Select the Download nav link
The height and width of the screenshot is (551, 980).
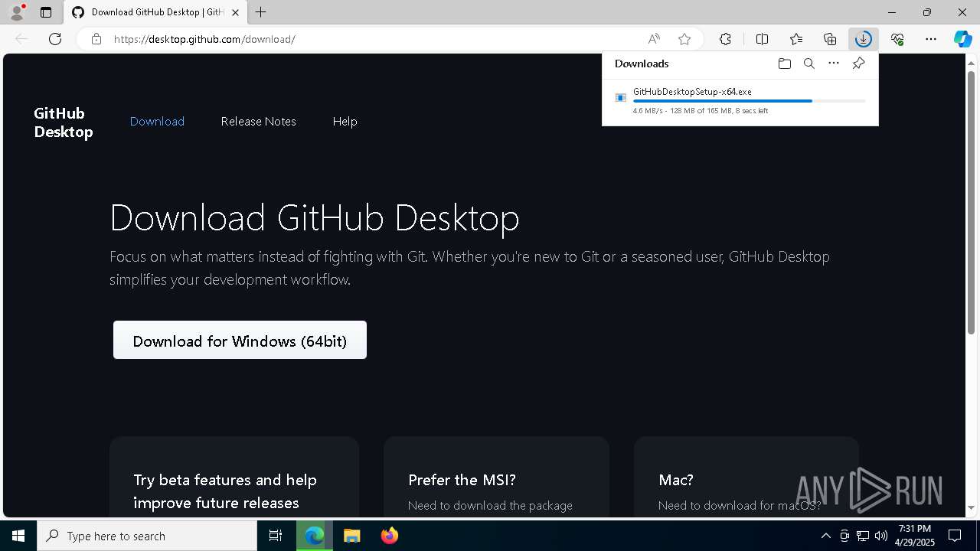point(157,121)
